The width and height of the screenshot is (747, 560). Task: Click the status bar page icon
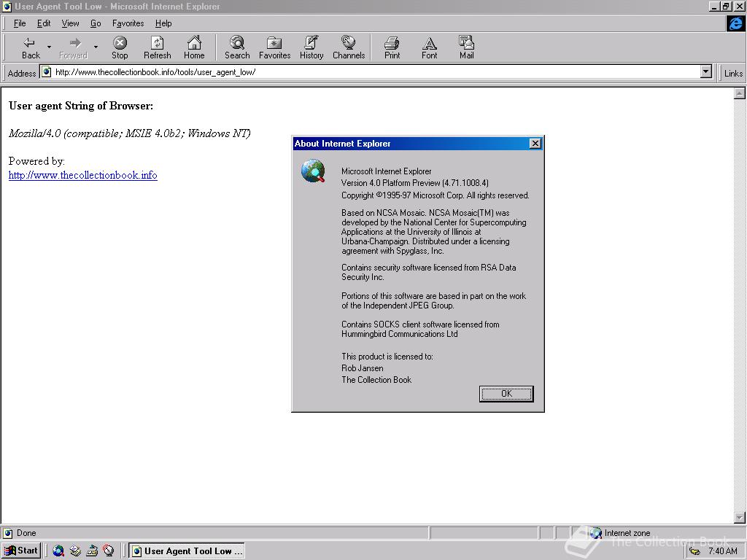(x=8, y=533)
